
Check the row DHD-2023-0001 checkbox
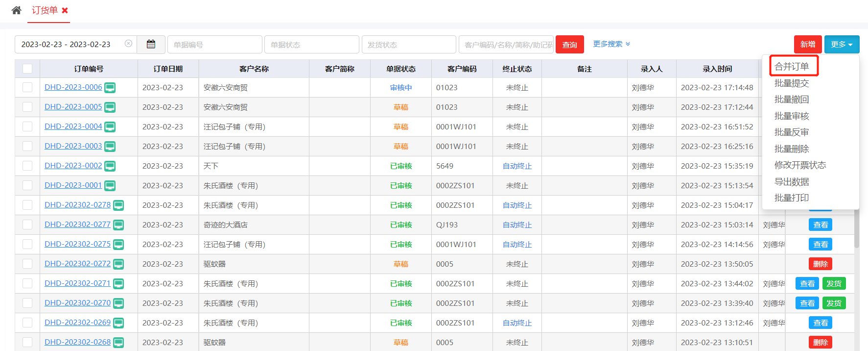tap(27, 185)
